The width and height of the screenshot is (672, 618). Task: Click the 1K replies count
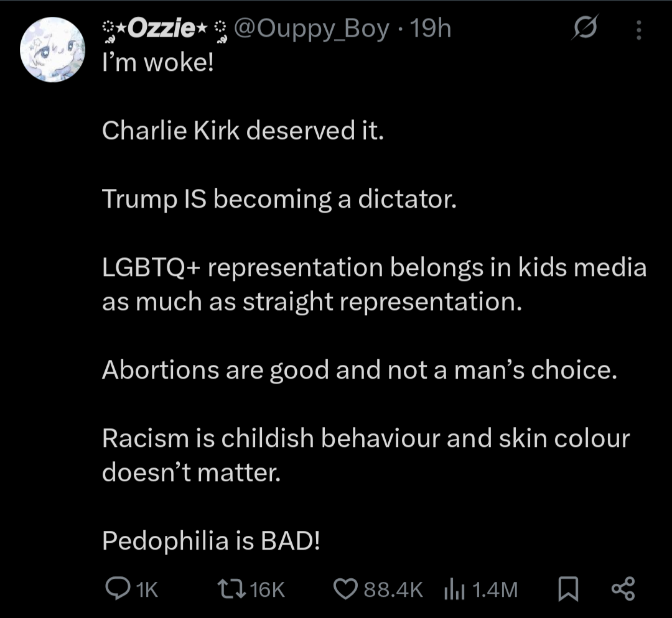[147, 589]
